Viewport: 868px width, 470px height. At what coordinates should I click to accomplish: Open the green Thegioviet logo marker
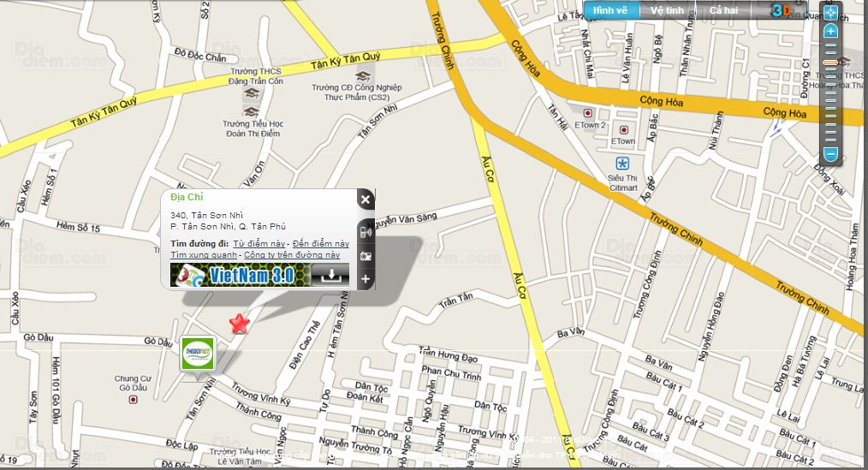tap(199, 354)
